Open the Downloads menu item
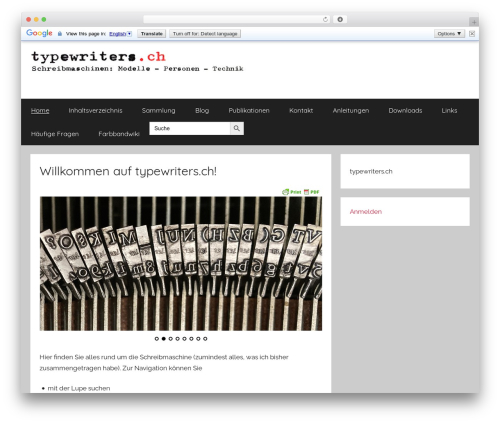 [x=405, y=111]
